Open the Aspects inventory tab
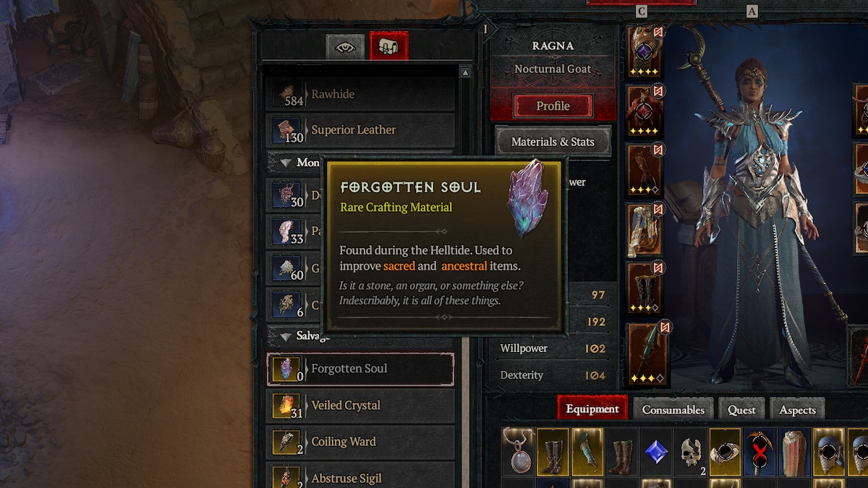 (797, 409)
